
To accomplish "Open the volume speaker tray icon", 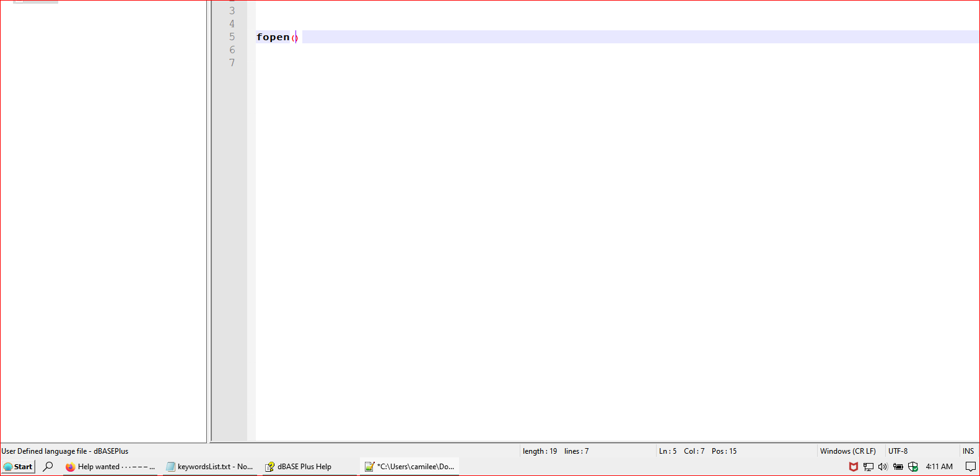I will click(883, 467).
